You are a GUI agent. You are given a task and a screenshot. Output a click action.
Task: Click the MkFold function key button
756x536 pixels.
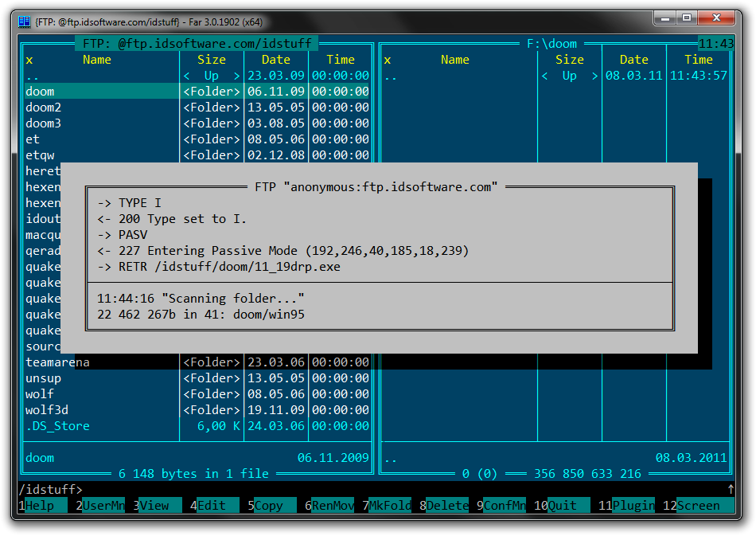click(x=391, y=505)
